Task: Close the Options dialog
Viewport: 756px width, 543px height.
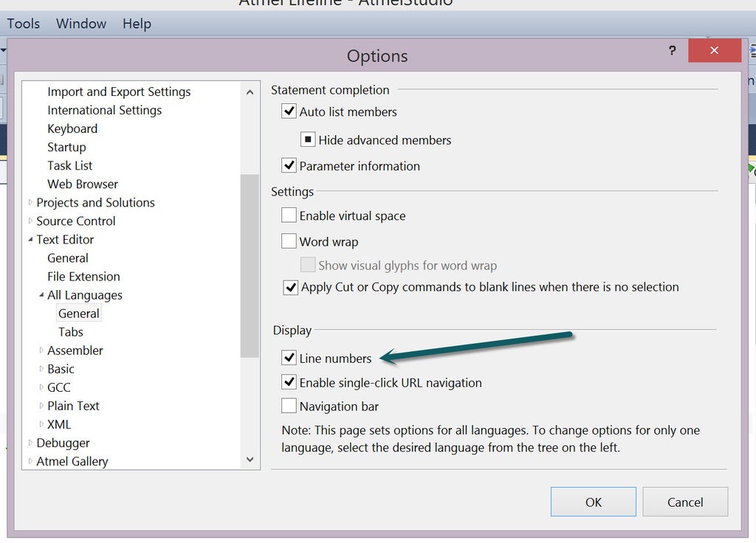Action: [714, 50]
